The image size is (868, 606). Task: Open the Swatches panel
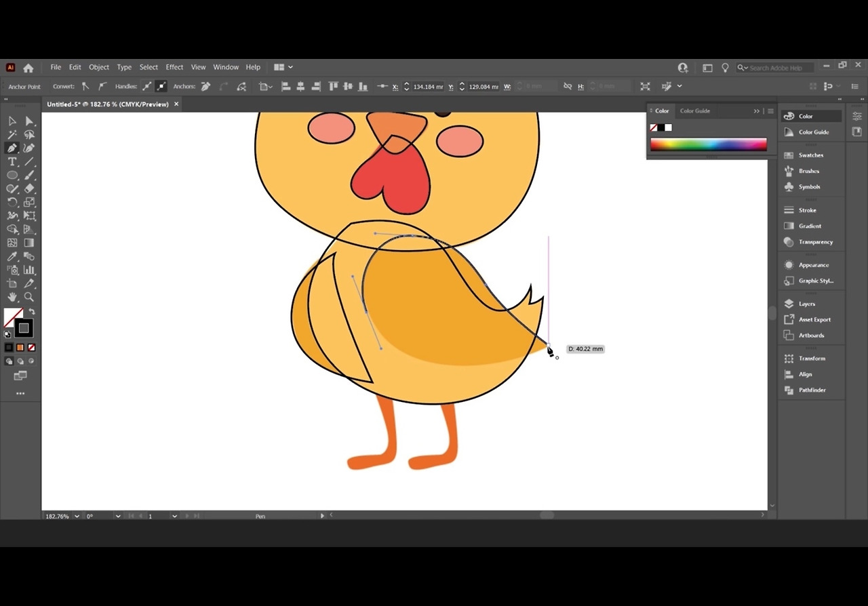point(811,155)
